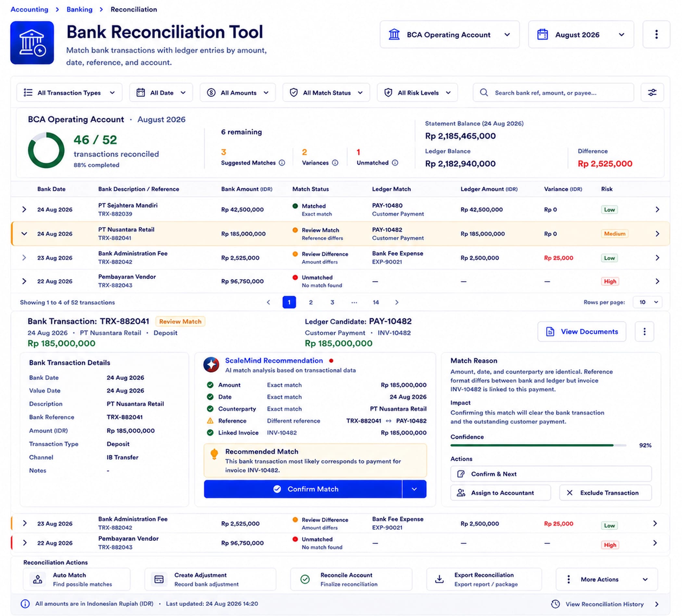Click the bank building app logo icon

pos(32,43)
